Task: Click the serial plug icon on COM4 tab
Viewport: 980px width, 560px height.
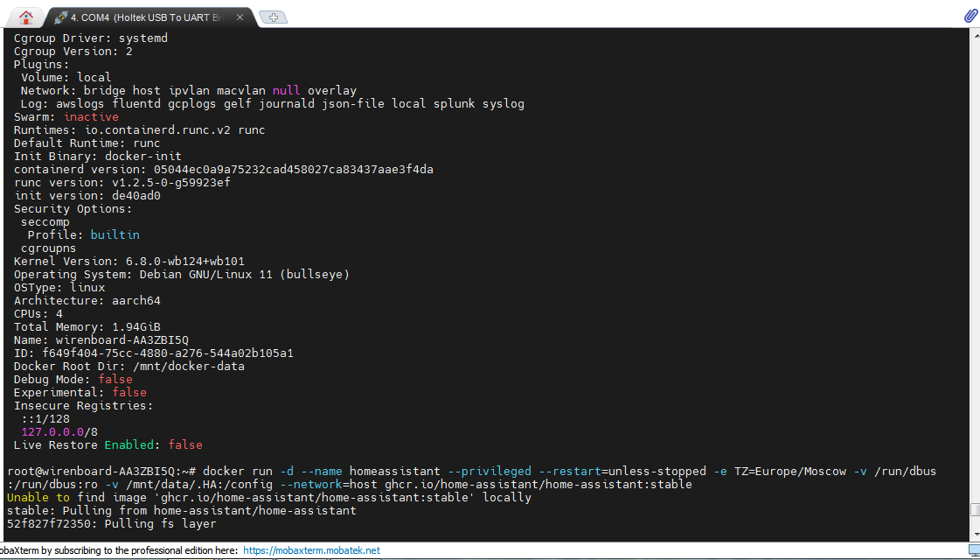Action: [60, 17]
